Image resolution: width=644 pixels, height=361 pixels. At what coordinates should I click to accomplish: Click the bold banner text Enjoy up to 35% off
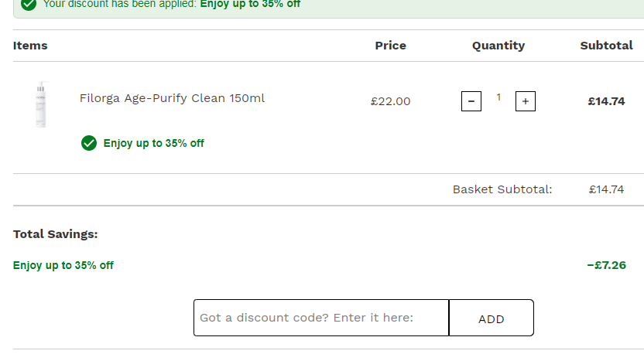click(250, 4)
